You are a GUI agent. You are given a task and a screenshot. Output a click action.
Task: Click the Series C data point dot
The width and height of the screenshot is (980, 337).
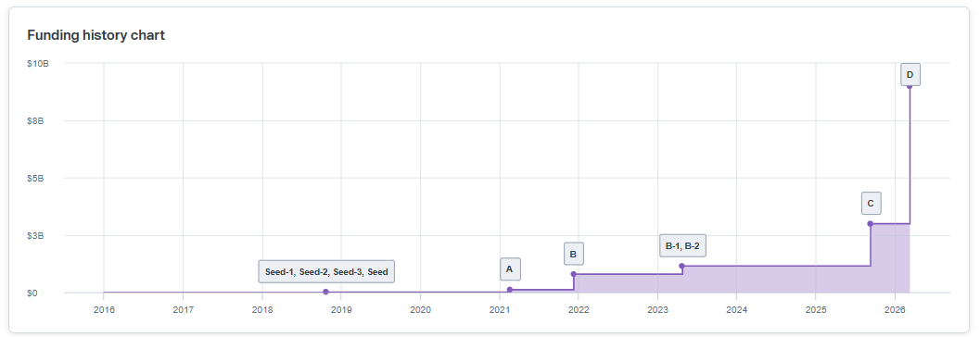[x=870, y=223]
